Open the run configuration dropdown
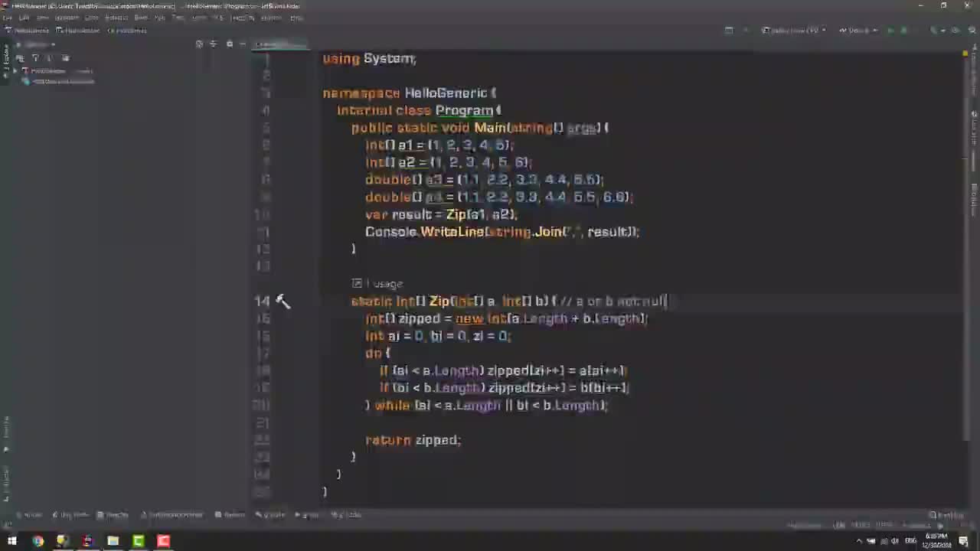980x551 pixels. [794, 31]
